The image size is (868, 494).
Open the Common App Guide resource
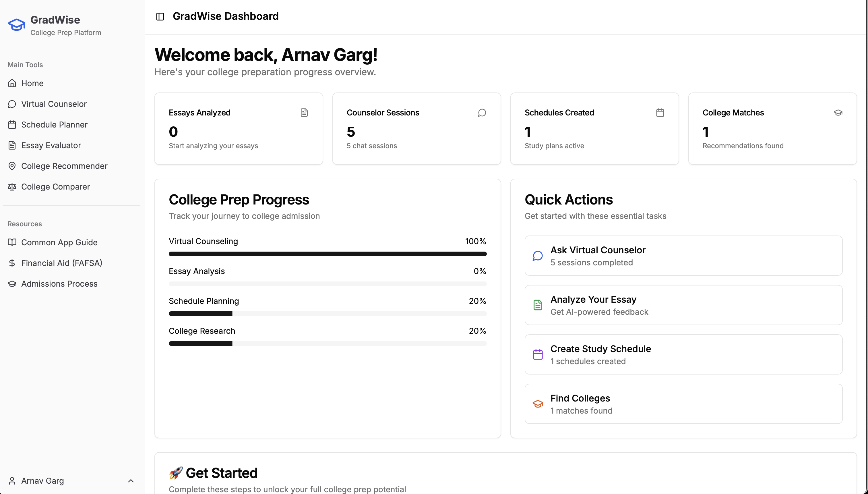59,242
